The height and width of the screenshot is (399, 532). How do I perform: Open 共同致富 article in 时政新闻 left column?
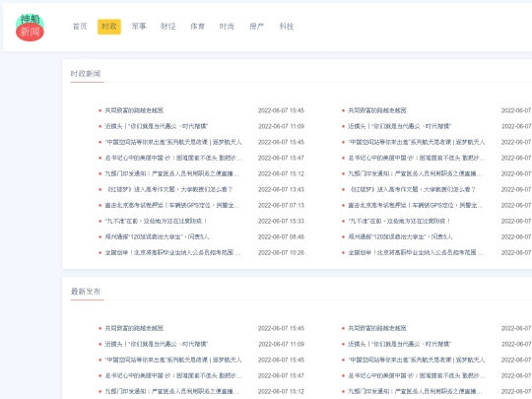pos(134,110)
